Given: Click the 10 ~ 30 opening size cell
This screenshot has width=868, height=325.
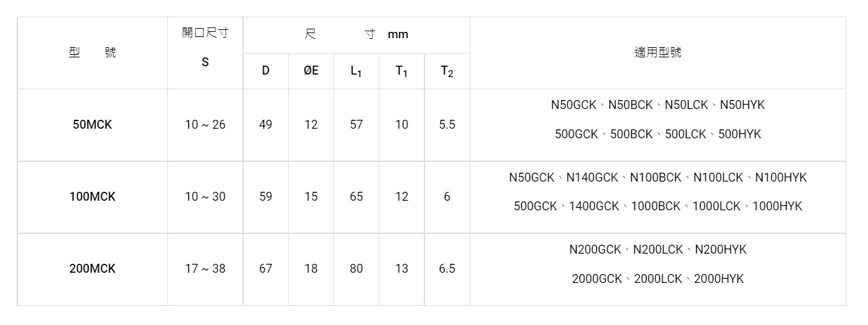Looking at the screenshot, I should 205,197.
